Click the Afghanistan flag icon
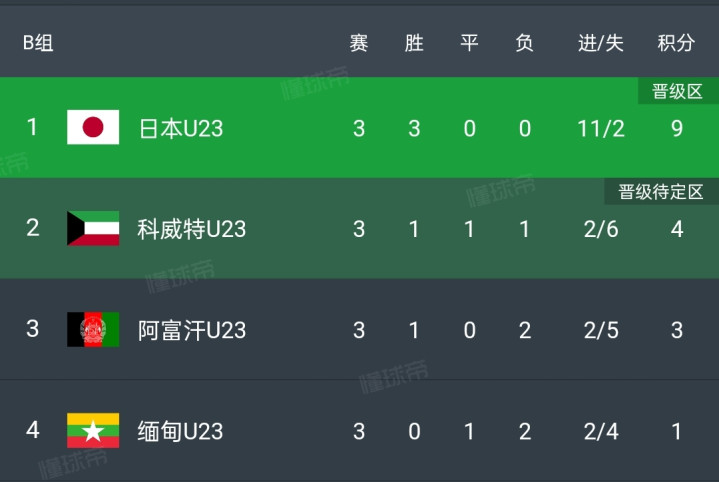Image resolution: width=719 pixels, height=482 pixels. (93, 329)
